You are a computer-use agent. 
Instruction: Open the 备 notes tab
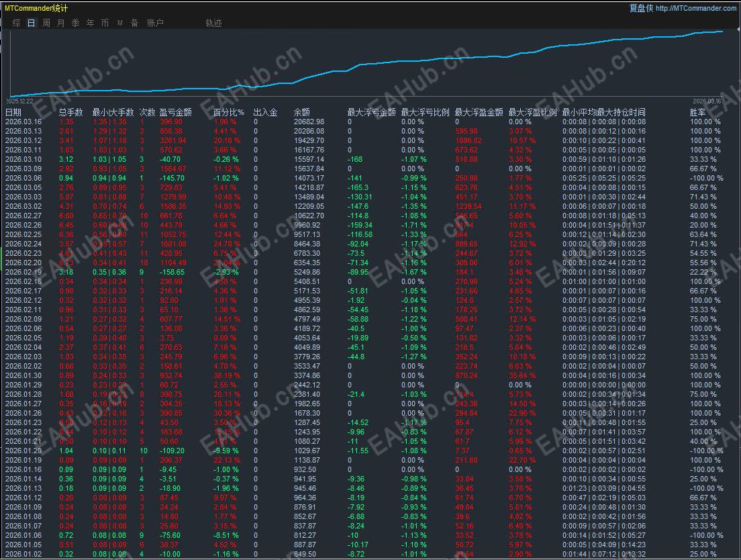click(135, 23)
